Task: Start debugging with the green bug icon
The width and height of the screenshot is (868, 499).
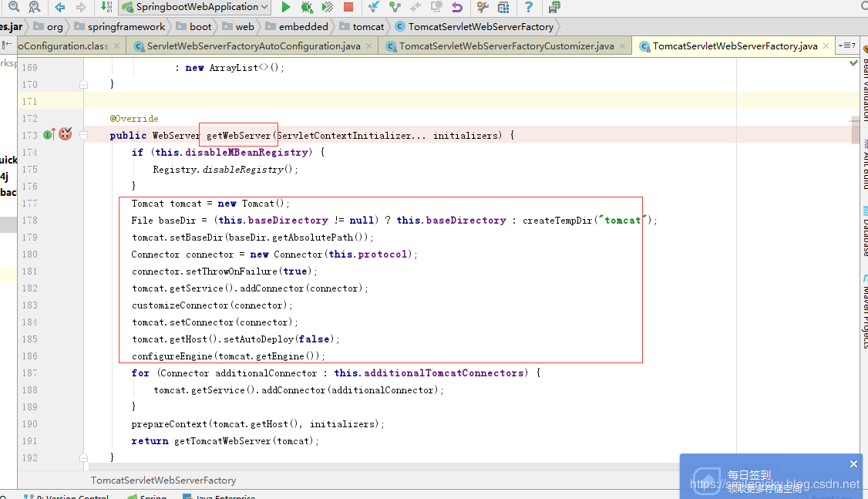Action: pos(307,7)
